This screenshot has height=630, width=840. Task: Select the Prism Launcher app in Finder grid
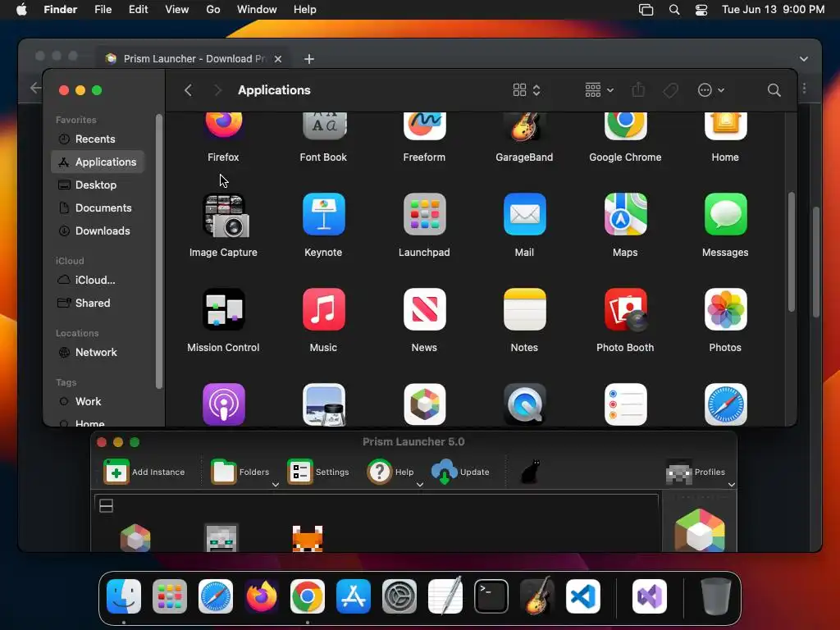(424, 404)
